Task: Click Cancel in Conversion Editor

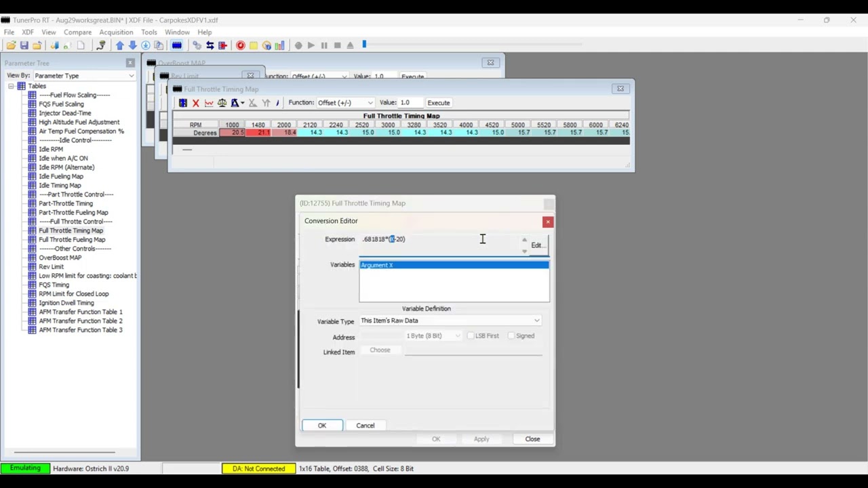Action: click(365, 426)
